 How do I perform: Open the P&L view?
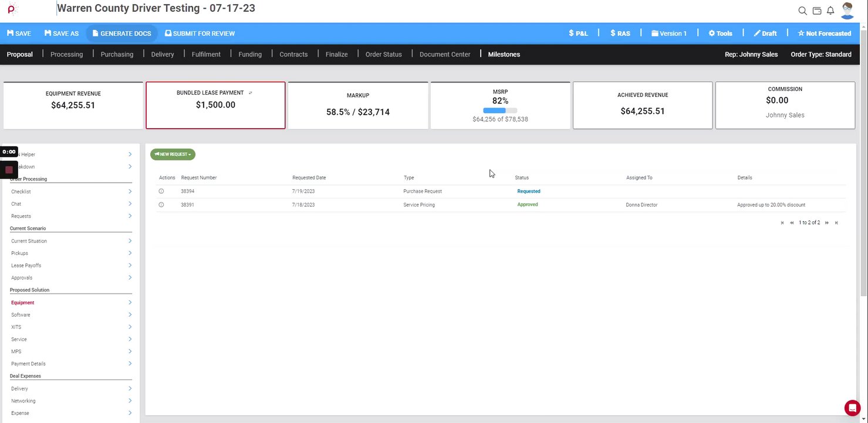[578, 33]
